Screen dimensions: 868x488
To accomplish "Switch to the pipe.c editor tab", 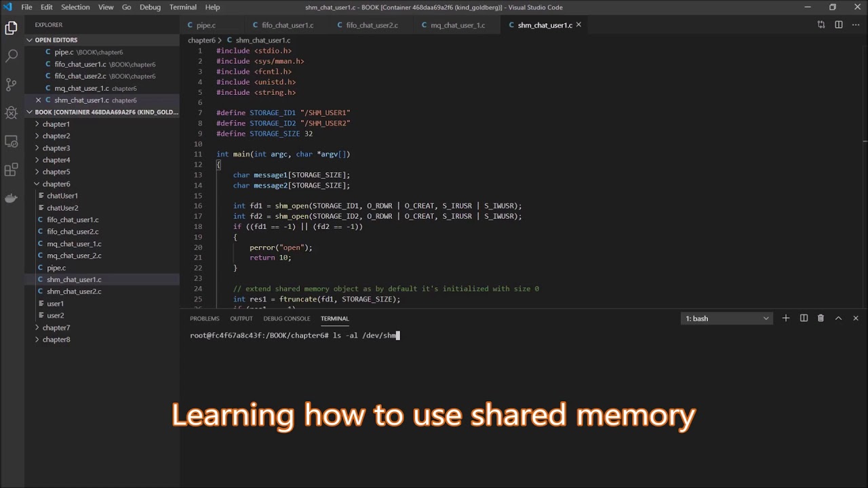I will pos(205,25).
